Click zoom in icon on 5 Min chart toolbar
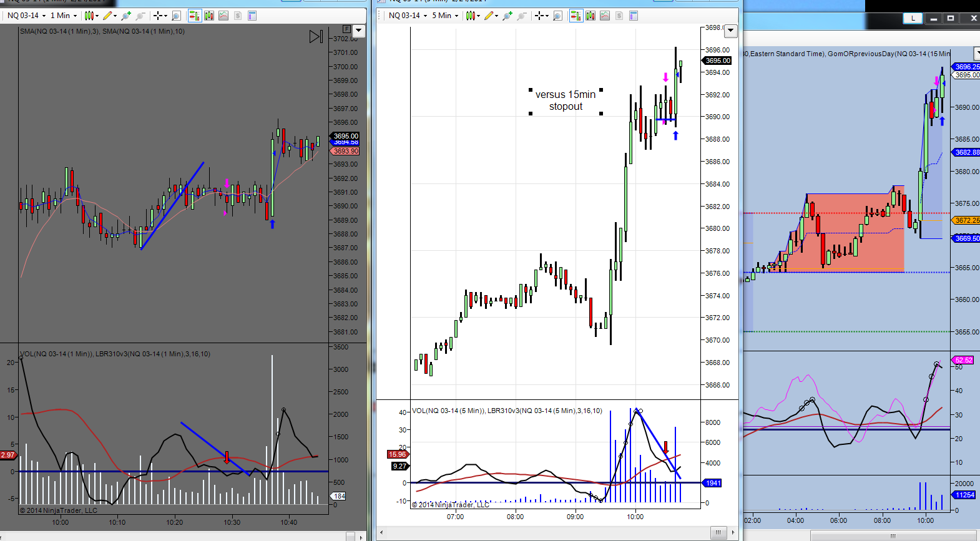 point(507,16)
